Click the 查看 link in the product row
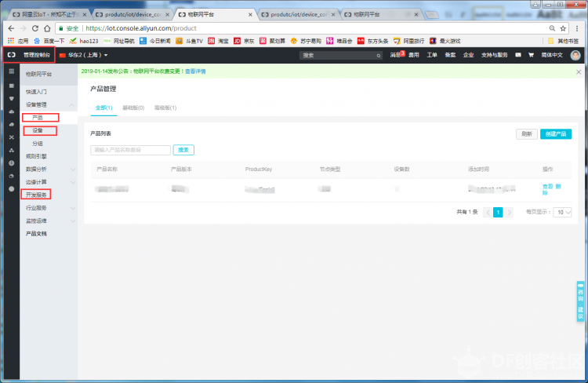Viewport: 588px width, 383px height. click(x=547, y=186)
